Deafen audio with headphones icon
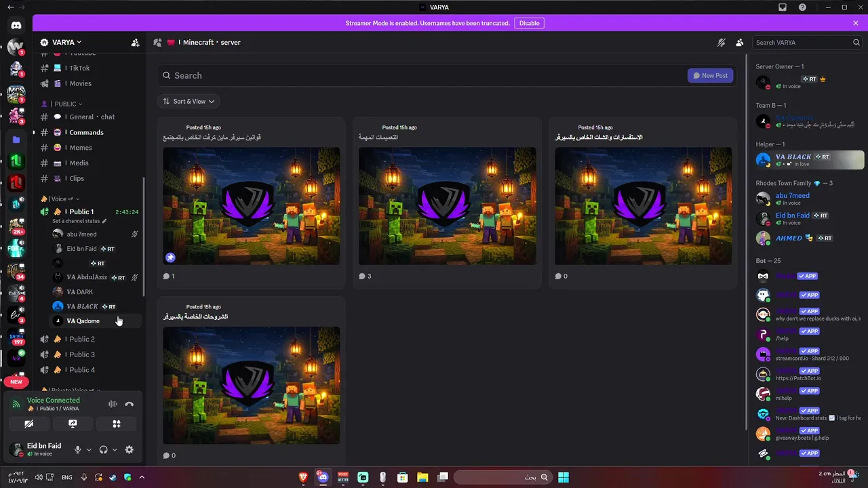This screenshot has height=488, width=868. 104,449
